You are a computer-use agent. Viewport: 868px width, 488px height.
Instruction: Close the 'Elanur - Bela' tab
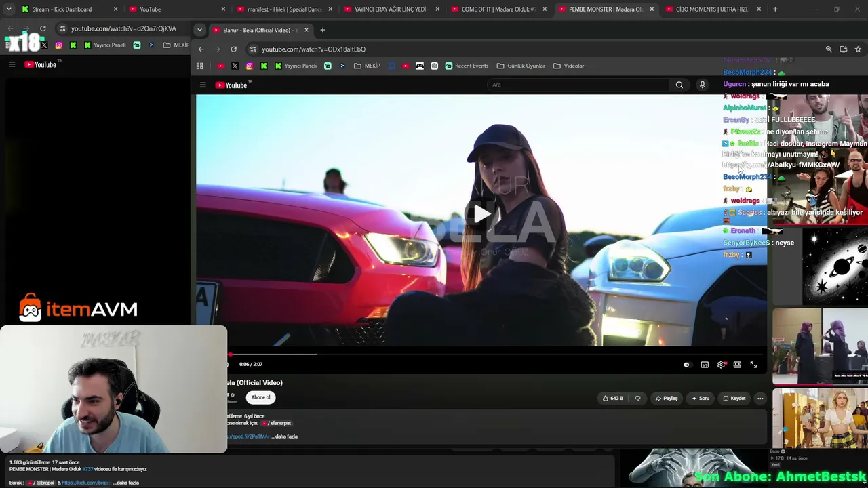tap(307, 30)
